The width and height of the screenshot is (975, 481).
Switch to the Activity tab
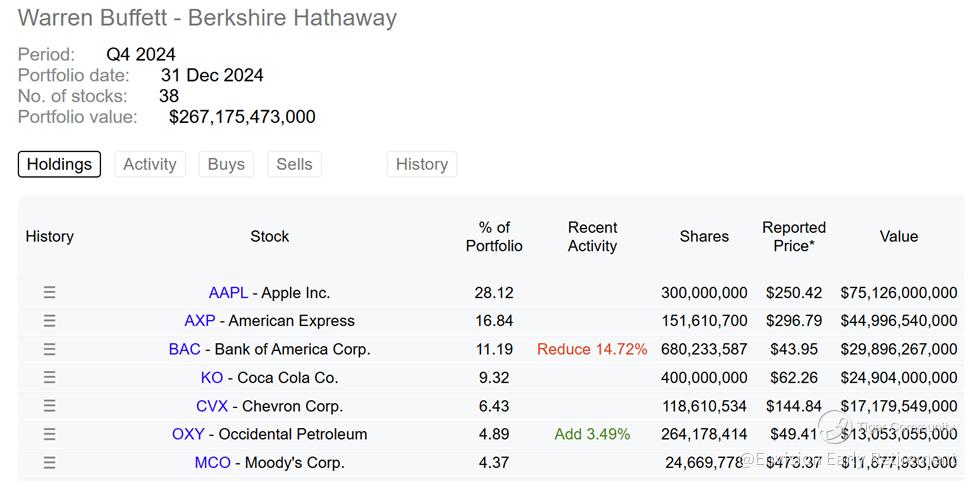point(149,164)
